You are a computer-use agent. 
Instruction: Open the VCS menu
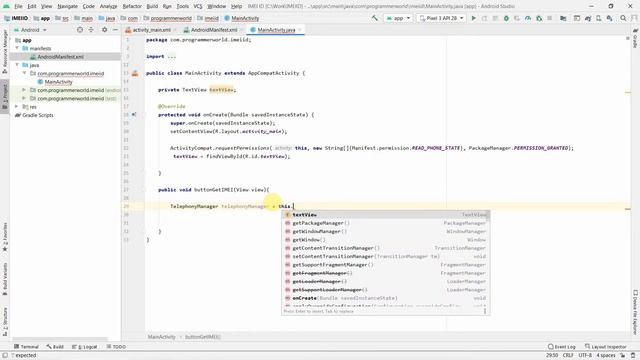(198, 7)
